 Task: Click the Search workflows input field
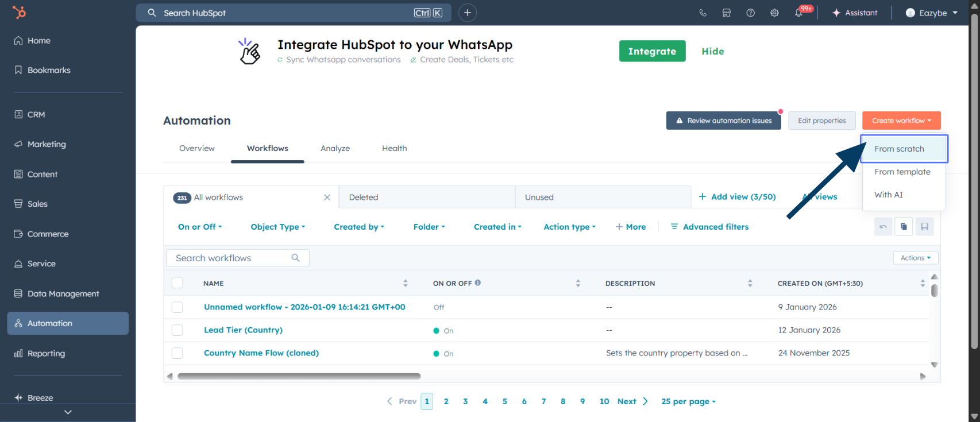(x=237, y=258)
